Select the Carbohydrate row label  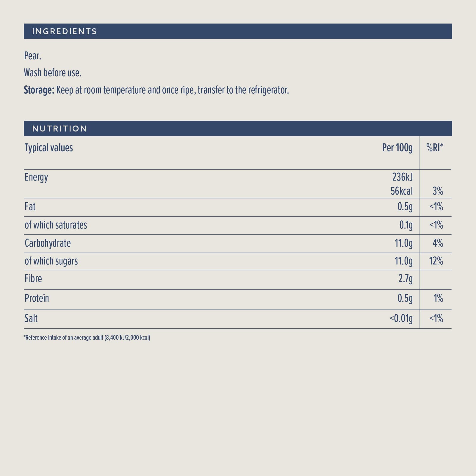pos(48,243)
